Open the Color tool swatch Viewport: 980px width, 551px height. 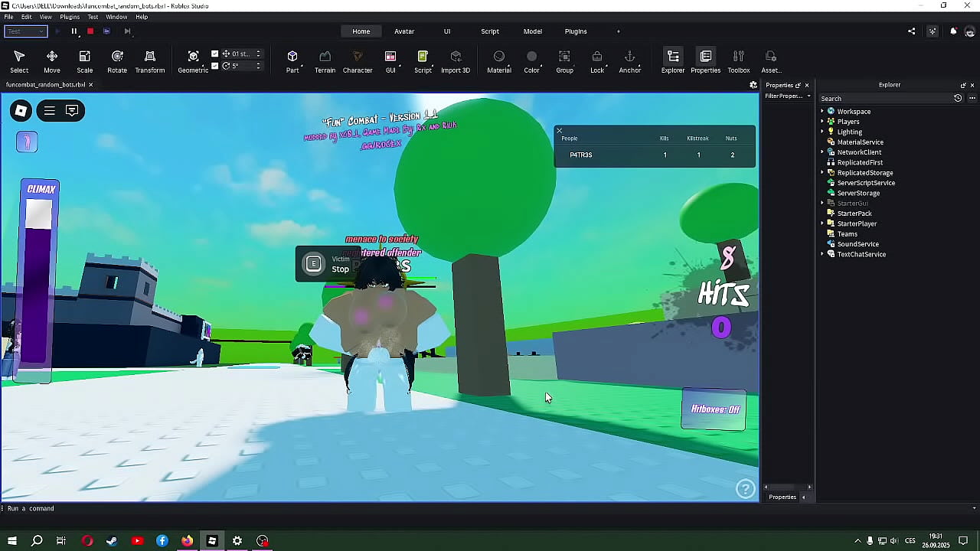(x=531, y=60)
